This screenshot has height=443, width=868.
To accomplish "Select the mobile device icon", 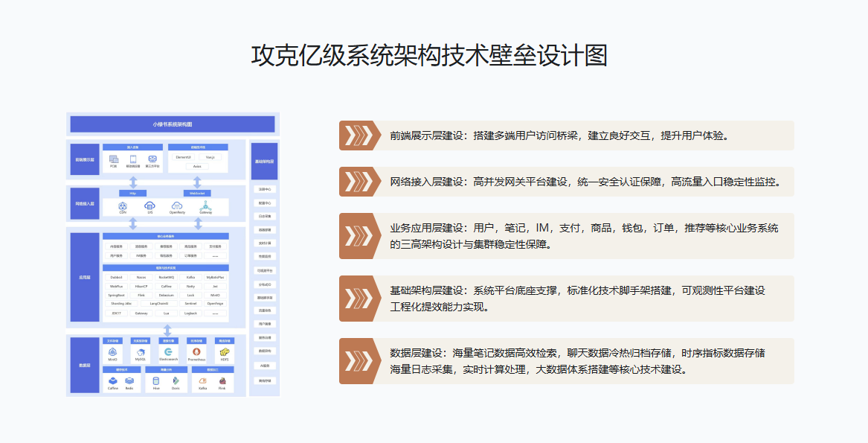I will (133, 159).
